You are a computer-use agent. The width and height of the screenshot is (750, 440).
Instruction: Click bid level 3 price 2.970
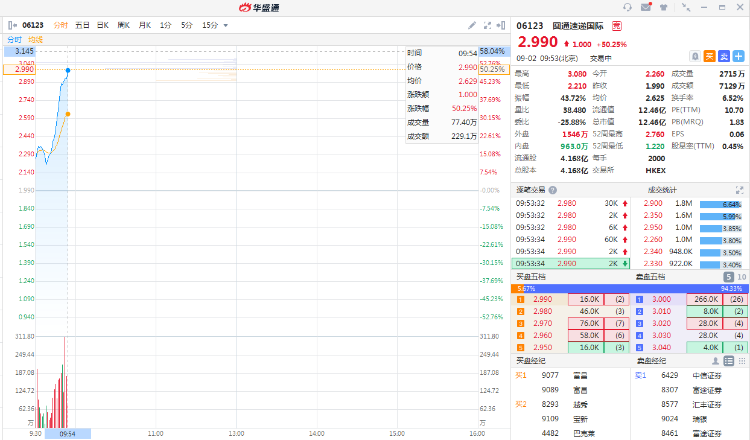point(542,323)
